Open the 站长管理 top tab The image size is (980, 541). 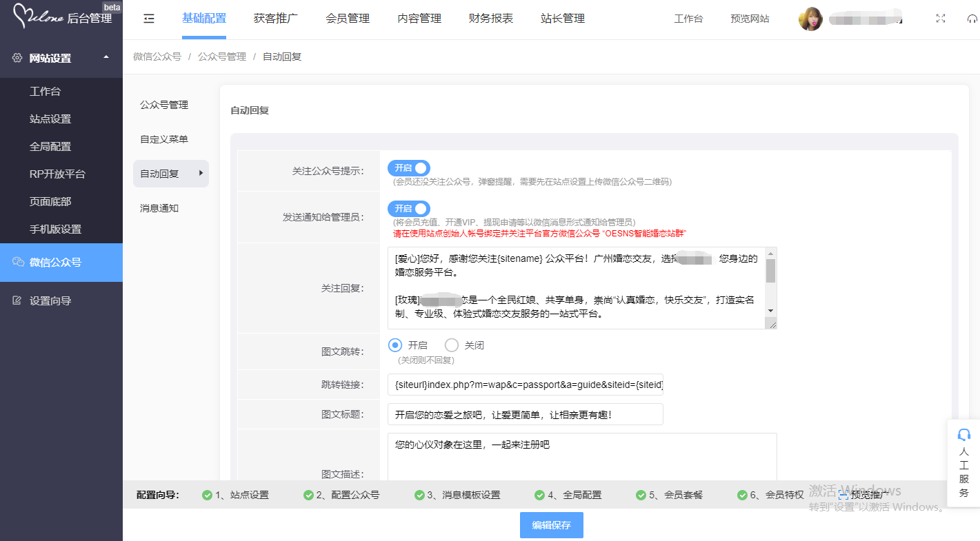563,19
